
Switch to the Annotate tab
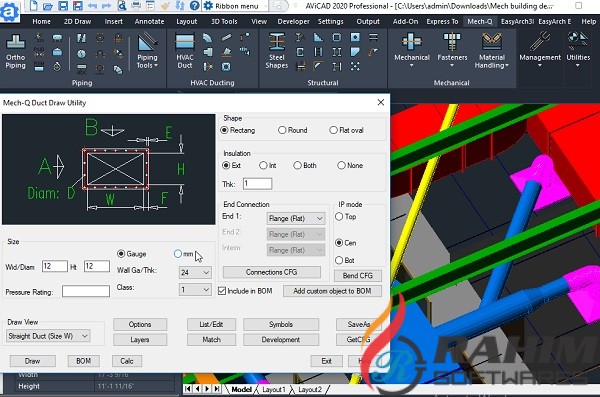pyautogui.click(x=149, y=21)
